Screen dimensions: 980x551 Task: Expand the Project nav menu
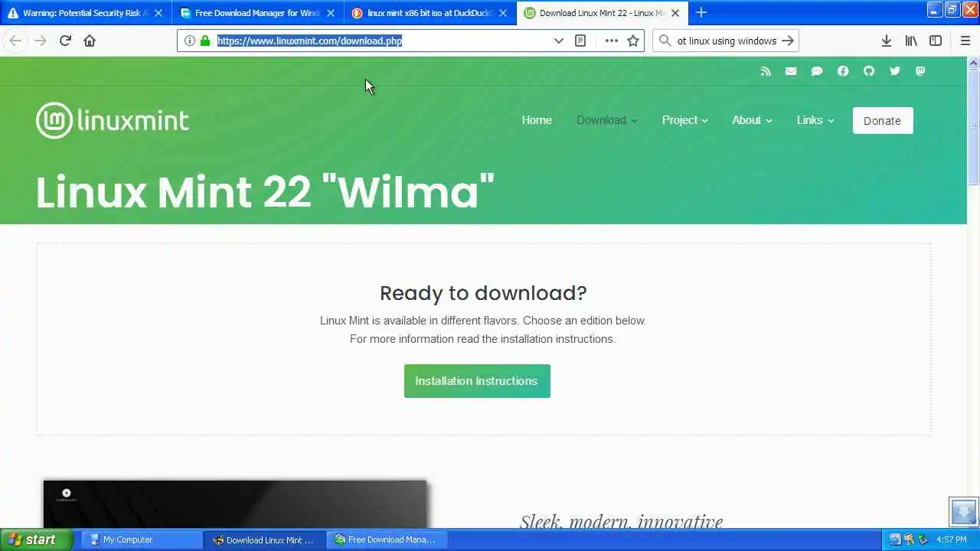click(x=684, y=120)
